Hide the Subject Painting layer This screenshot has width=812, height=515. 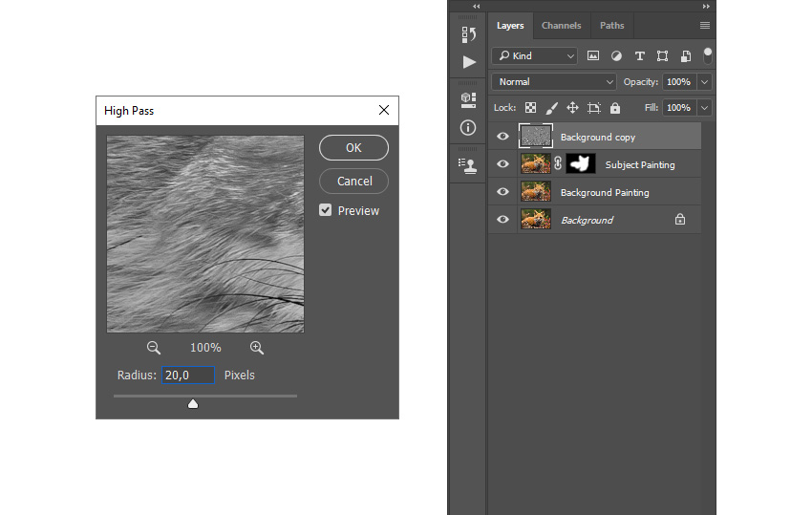[x=502, y=163]
